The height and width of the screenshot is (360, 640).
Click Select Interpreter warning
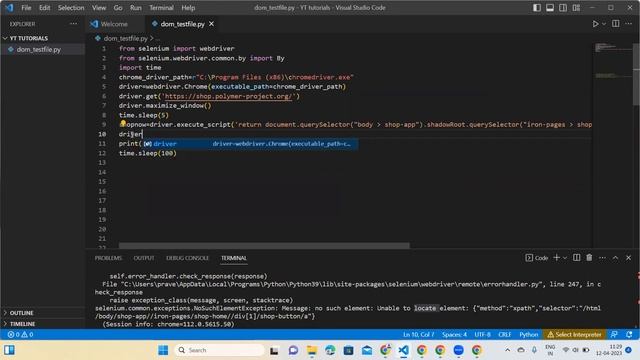click(x=574, y=335)
